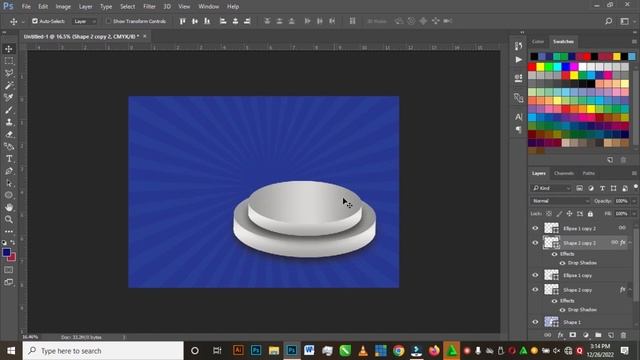Screen dimensions: 640x360
Task: Hide the Shape 2 copy 2 layer
Action: [535, 243]
